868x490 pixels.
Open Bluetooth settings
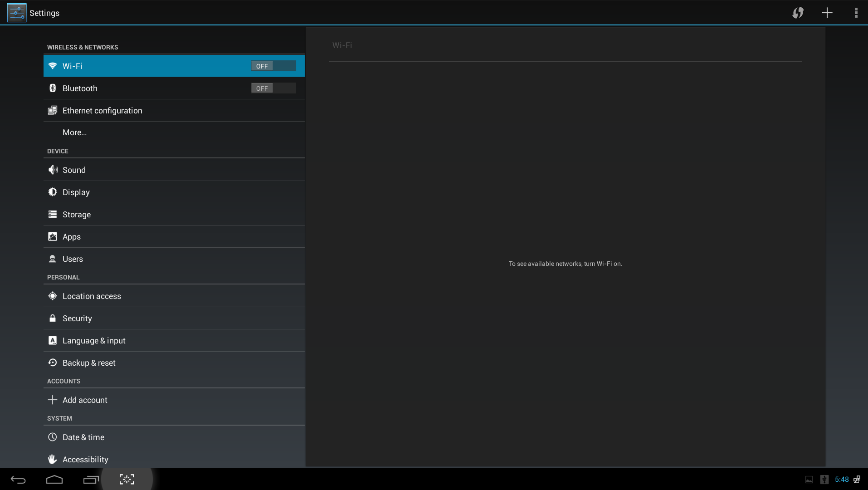coord(174,88)
